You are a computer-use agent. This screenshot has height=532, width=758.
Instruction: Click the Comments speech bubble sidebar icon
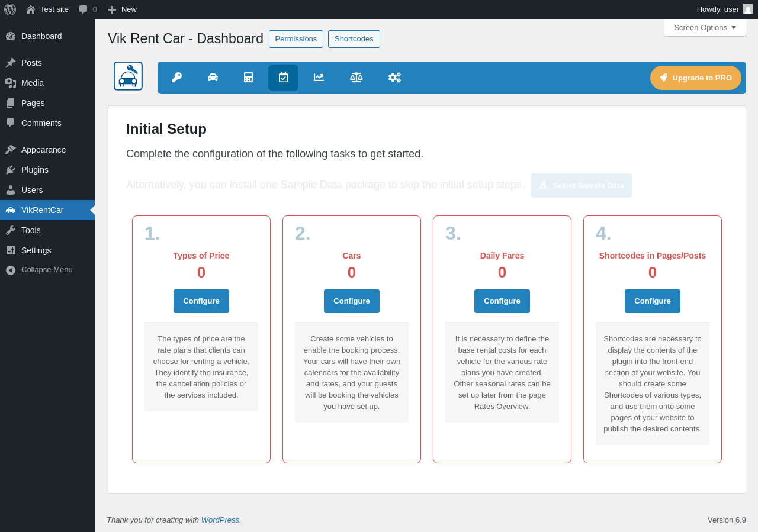[x=11, y=123]
